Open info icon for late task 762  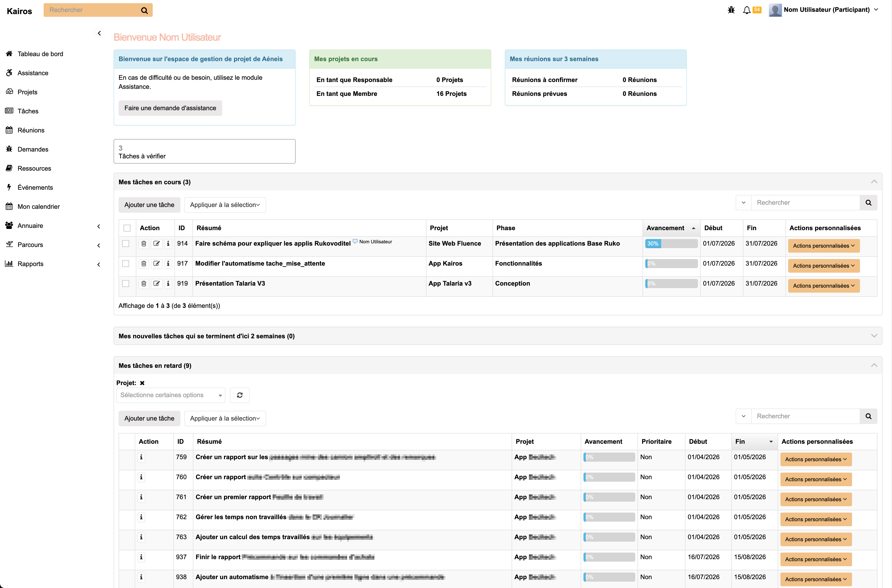click(141, 517)
